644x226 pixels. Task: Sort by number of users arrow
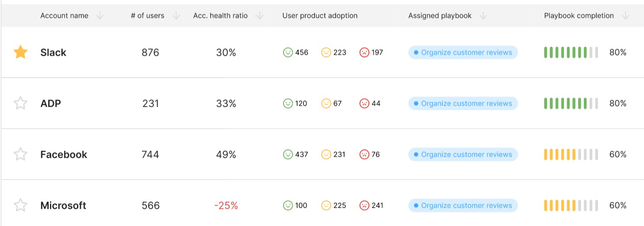click(x=176, y=16)
